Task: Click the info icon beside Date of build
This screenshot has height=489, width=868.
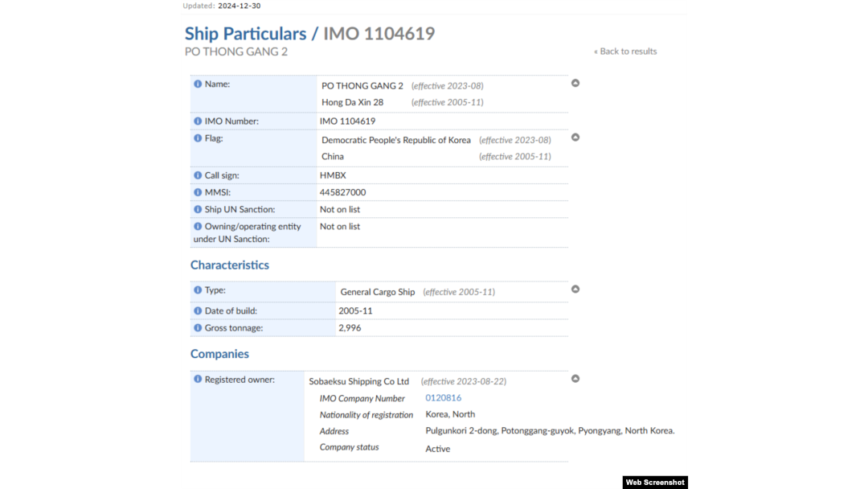Action: [198, 310]
